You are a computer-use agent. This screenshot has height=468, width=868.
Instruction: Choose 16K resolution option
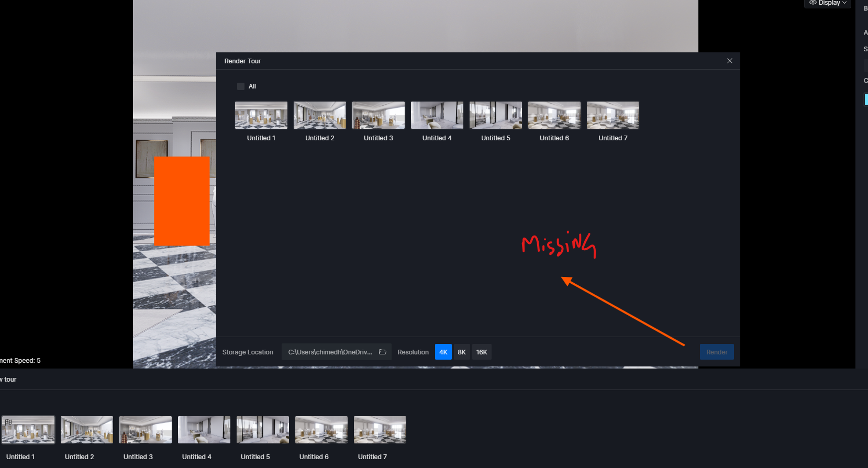(x=482, y=352)
